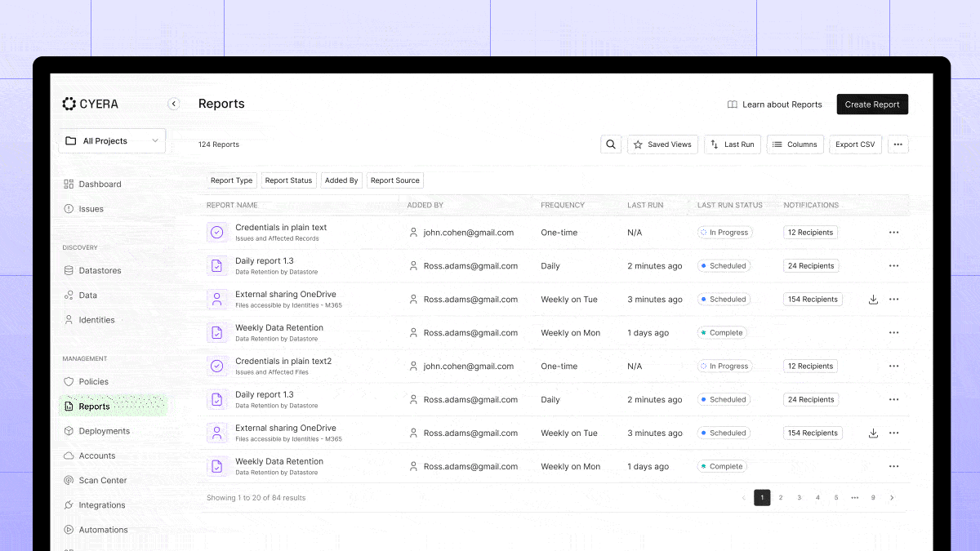Open row actions for Weekly Data Retention
Viewport: 980px width, 551px height.
point(893,332)
